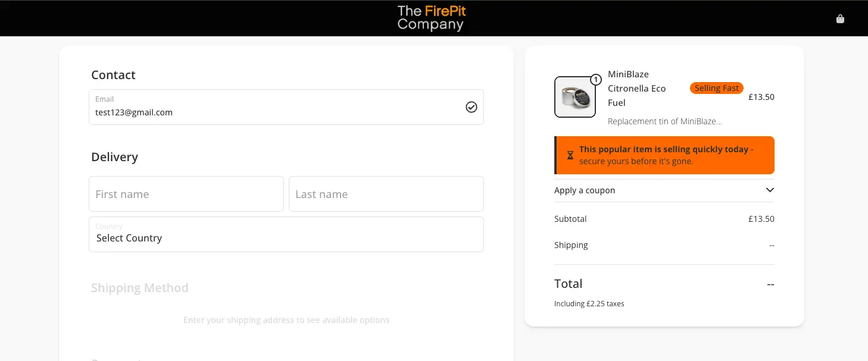
Task: Click the Including £2.25 taxes text
Action: (589, 303)
